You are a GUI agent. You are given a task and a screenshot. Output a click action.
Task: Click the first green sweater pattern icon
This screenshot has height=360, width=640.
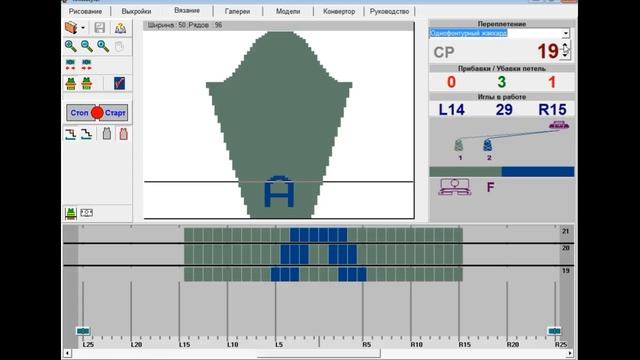click(71, 83)
